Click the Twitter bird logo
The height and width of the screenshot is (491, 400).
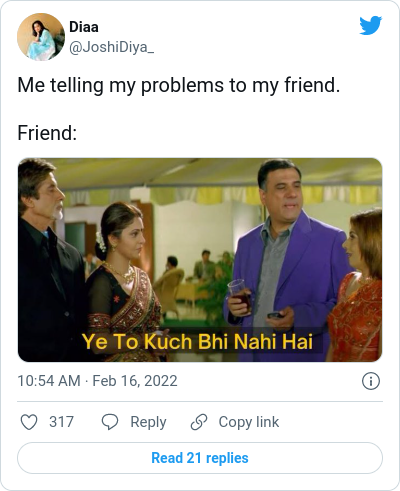pyautogui.click(x=371, y=25)
